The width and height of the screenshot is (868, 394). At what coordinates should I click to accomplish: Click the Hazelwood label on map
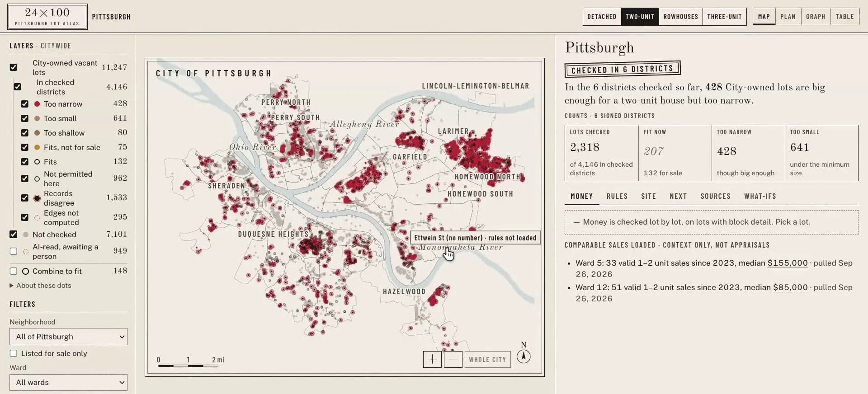tap(404, 292)
